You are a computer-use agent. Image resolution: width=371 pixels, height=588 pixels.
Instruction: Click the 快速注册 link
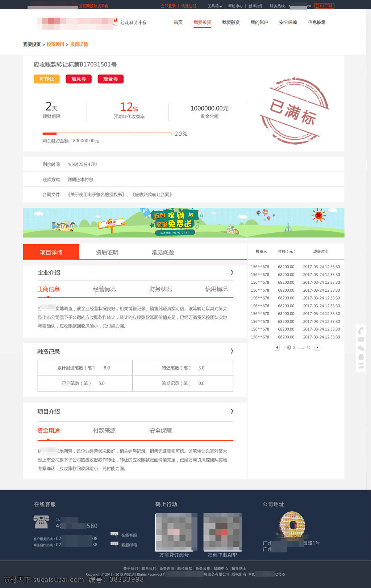[x=189, y=6]
